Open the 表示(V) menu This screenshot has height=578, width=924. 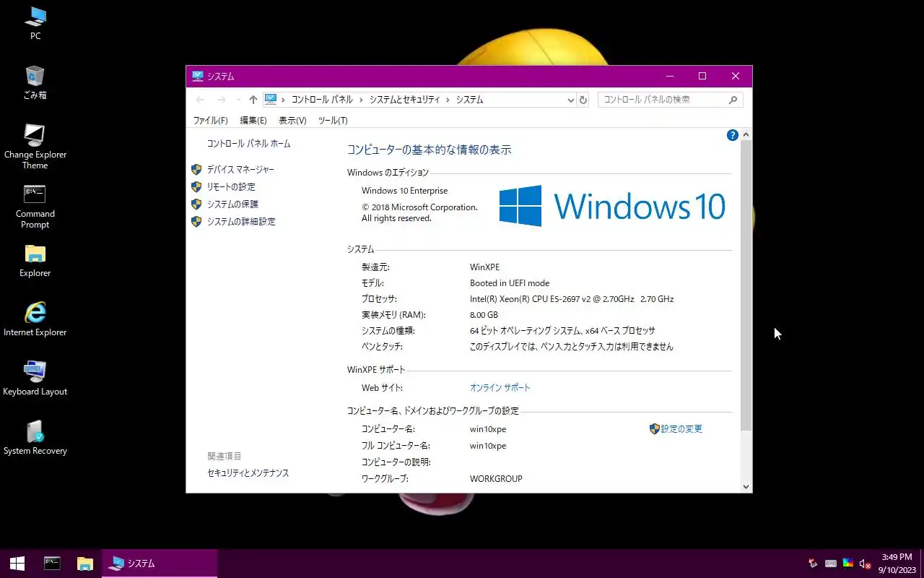(292, 121)
